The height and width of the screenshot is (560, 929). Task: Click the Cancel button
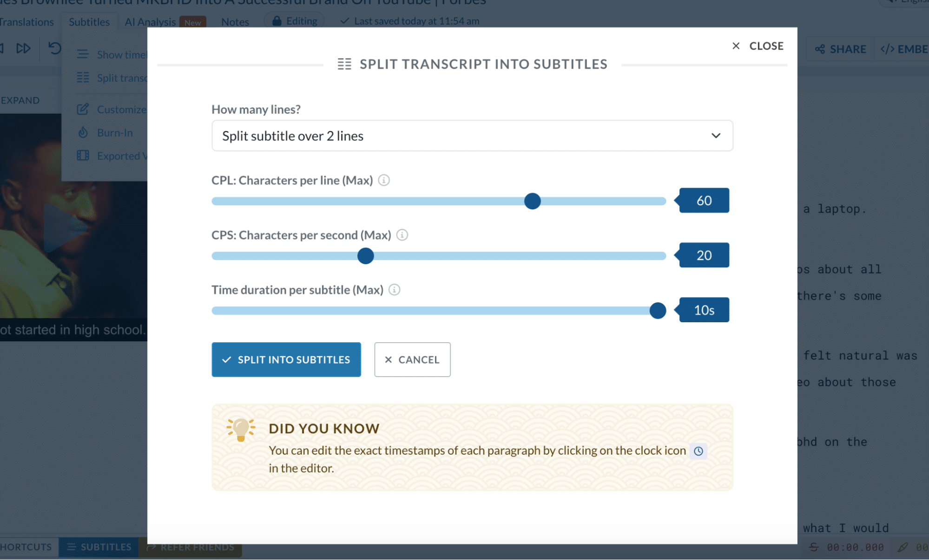tap(412, 359)
